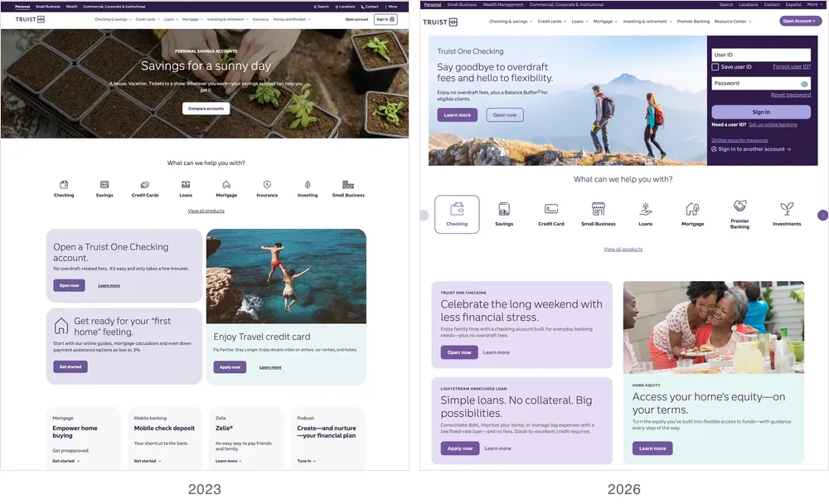The height and width of the screenshot is (504, 829).
Task: Click the Insurance shield icon in 2023 page
Action: (267, 185)
